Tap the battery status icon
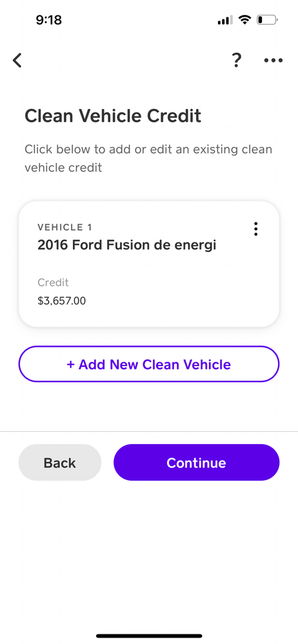This screenshot has height=644, width=298. [x=267, y=19]
